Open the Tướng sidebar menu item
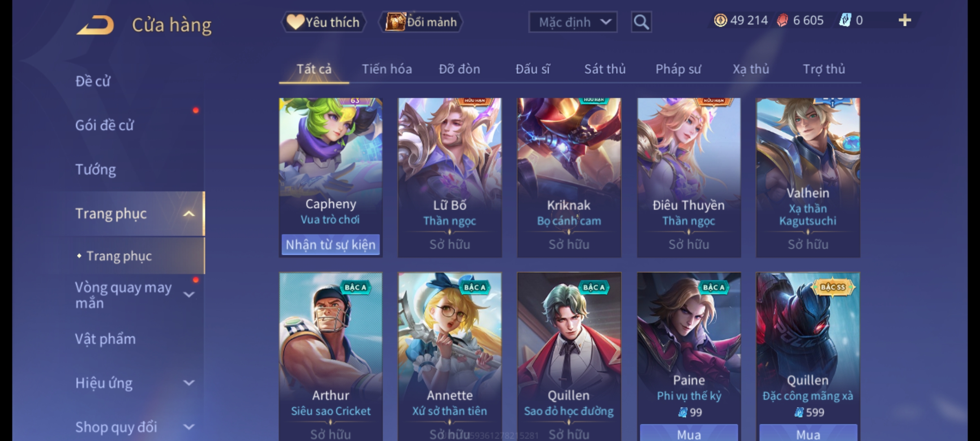The image size is (980, 441). pyautogui.click(x=96, y=169)
